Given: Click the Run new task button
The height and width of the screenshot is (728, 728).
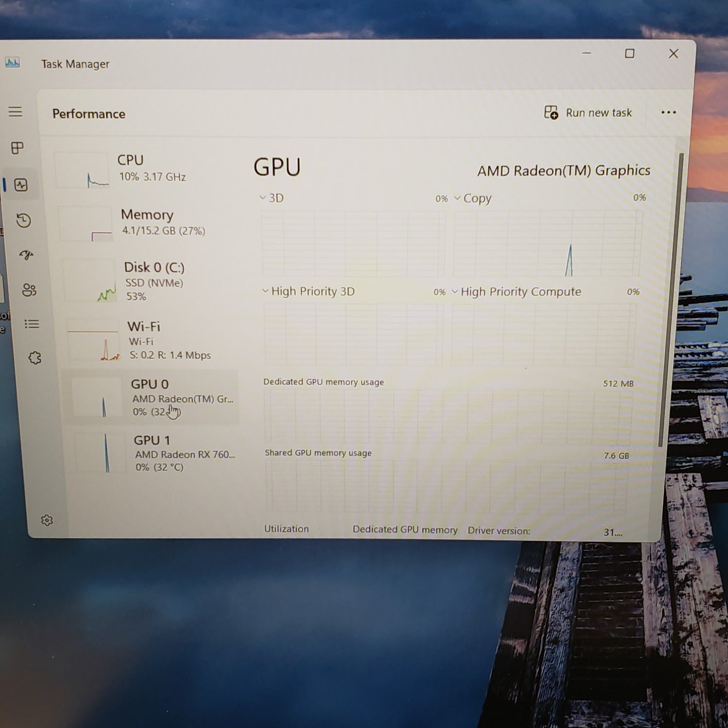Looking at the screenshot, I should pyautogui.click(x=588, y=113).
